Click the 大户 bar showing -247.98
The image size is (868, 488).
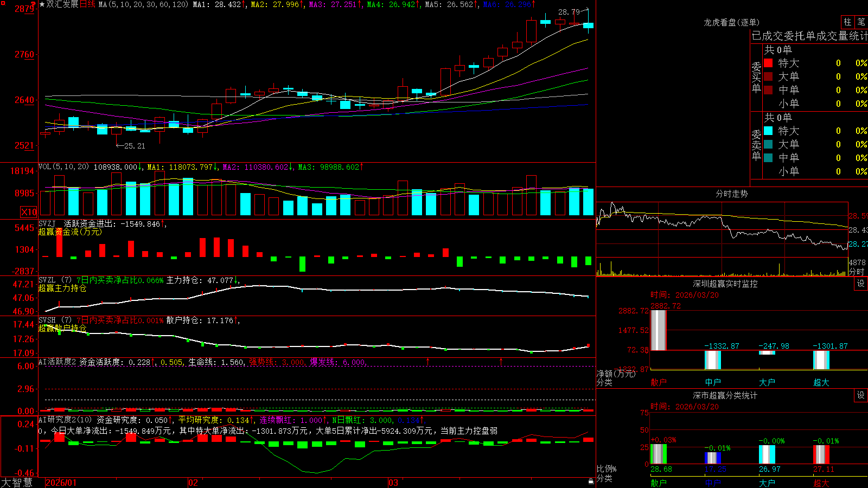[767, 352]
